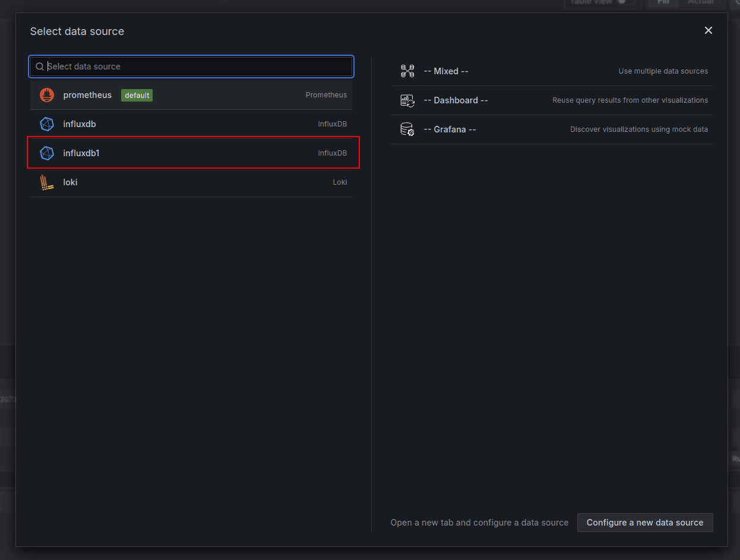
Task: Click the InfluxDB logo beside influxdb entry
Action: 46,124
